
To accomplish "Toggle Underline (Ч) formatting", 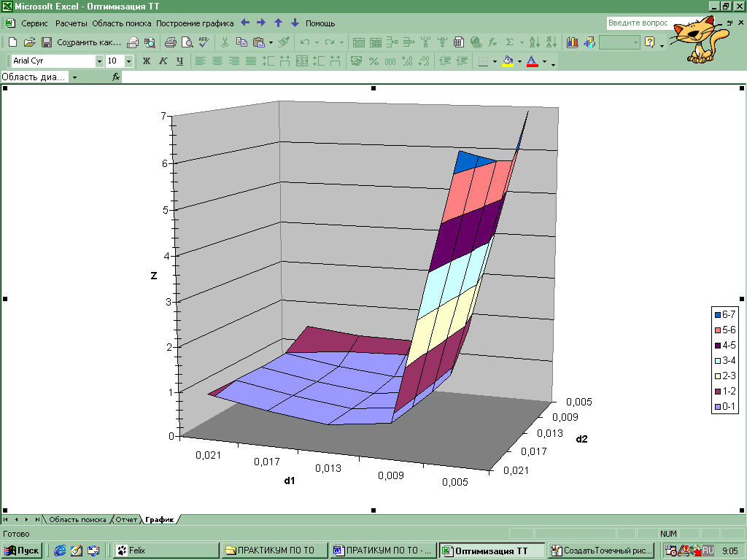I will [179, 61].
